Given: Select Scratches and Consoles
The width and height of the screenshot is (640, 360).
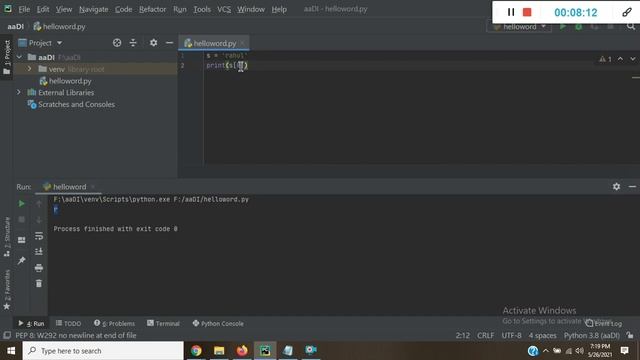Looking at the screenshot, I should pos(71,104).
